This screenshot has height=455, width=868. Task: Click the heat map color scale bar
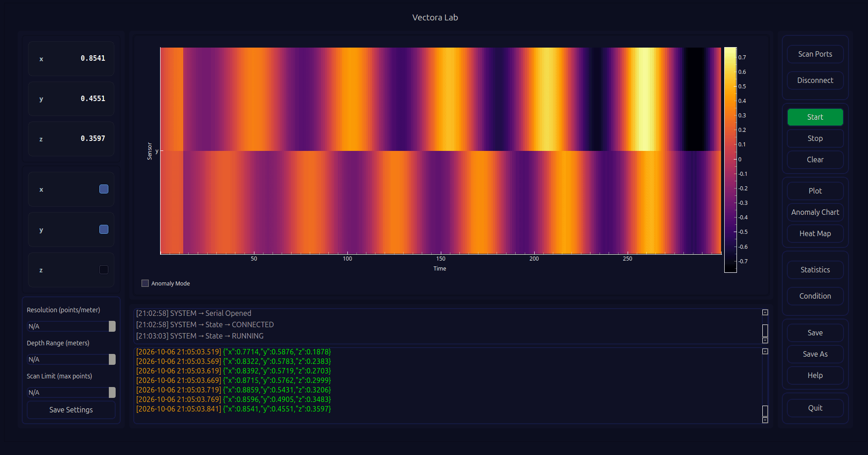click(x=730, y=160)
